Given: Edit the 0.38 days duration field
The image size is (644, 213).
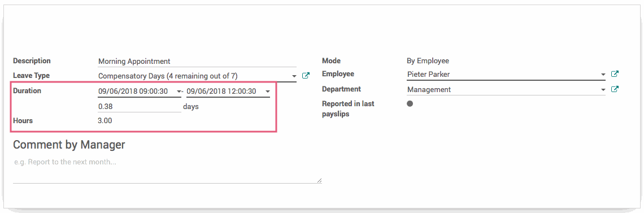Looking at the screenshot, I should [139, 107].
